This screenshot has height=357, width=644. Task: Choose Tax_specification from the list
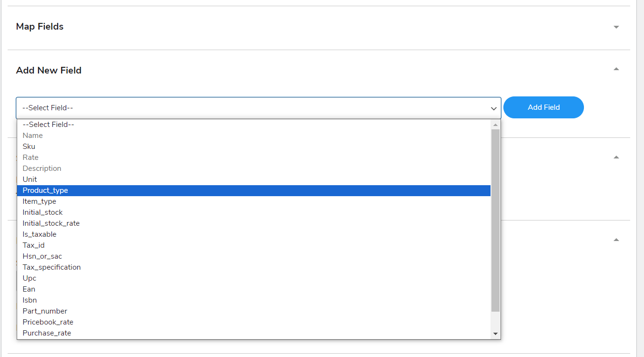pos(51,267)
